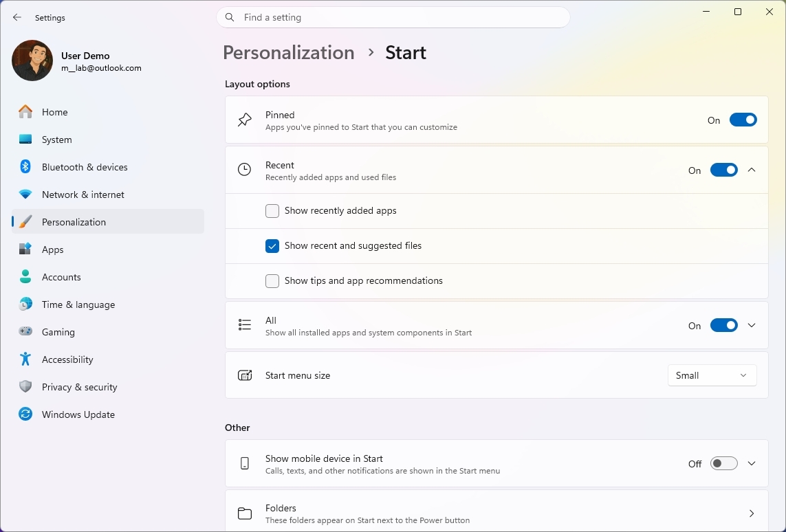Enable Show mobile device in Start toggle

[x=724, y=463]
